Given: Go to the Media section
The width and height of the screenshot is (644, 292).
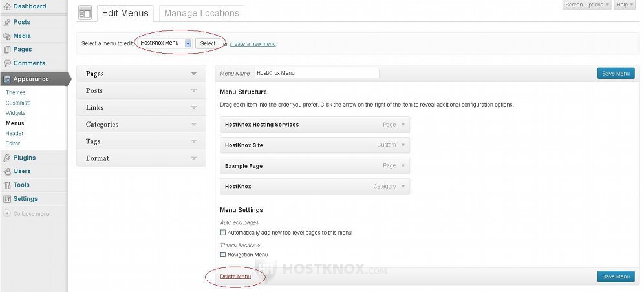Looking at the screenshot, I should point(22,36).
